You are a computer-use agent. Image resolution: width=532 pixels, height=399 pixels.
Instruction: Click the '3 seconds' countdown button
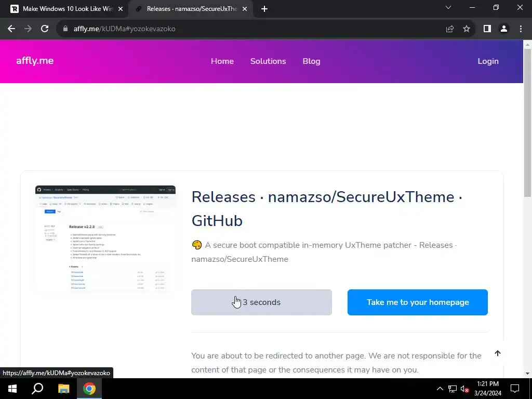pyautogui.click(x=261, y=302)
